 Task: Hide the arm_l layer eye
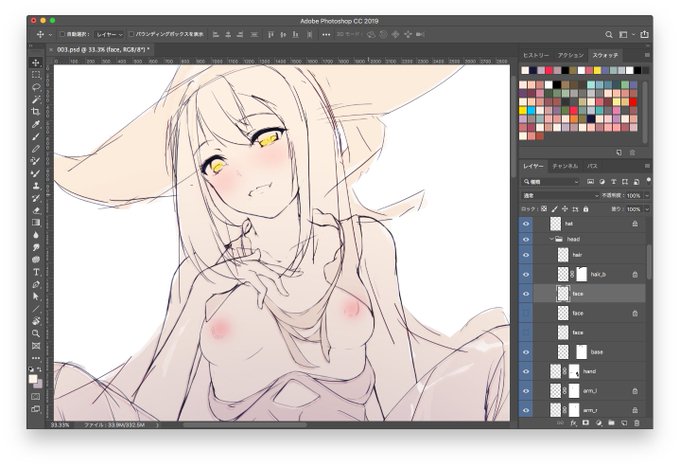pos(526,391)
